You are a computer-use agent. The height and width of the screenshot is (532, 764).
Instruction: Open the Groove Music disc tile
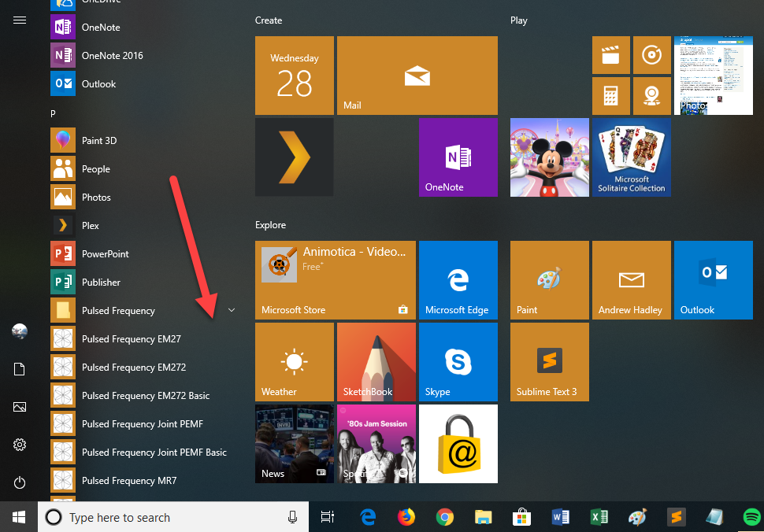click(x=652, y=55)
